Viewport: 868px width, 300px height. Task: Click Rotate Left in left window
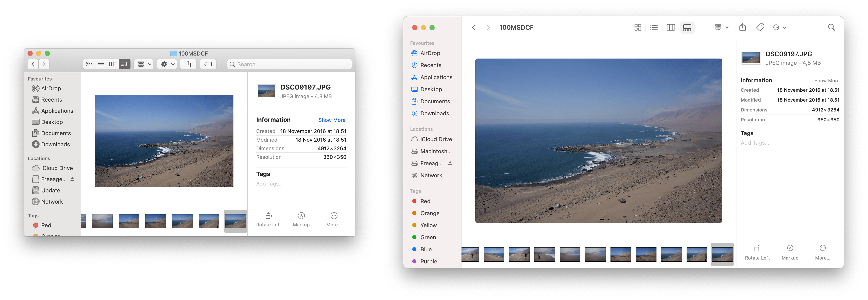(268, 219)
